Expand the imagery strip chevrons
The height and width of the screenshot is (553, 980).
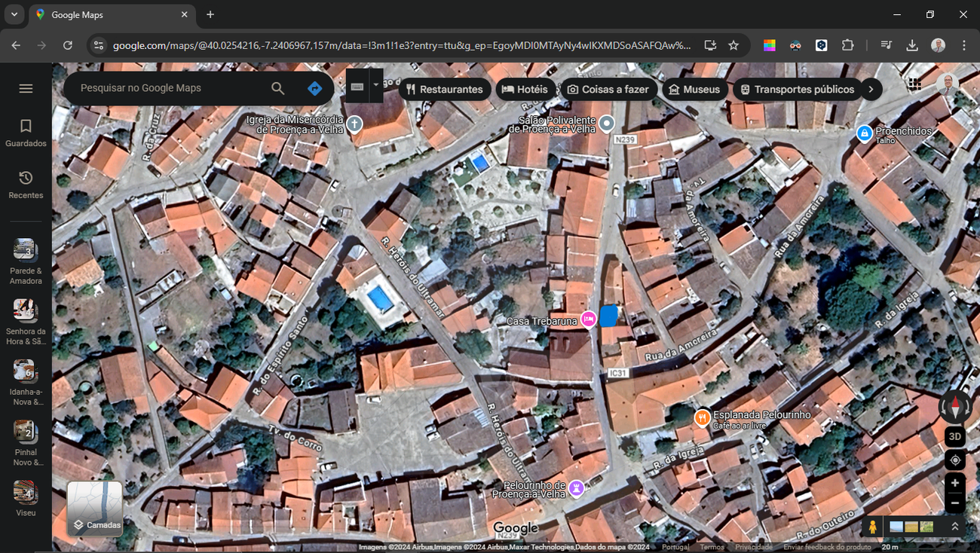[x=955, y=527]
